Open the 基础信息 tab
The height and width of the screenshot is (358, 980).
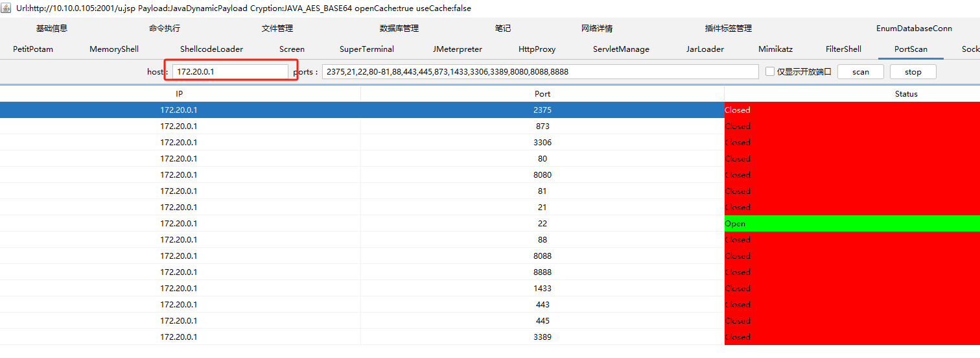tap(52, 29)
